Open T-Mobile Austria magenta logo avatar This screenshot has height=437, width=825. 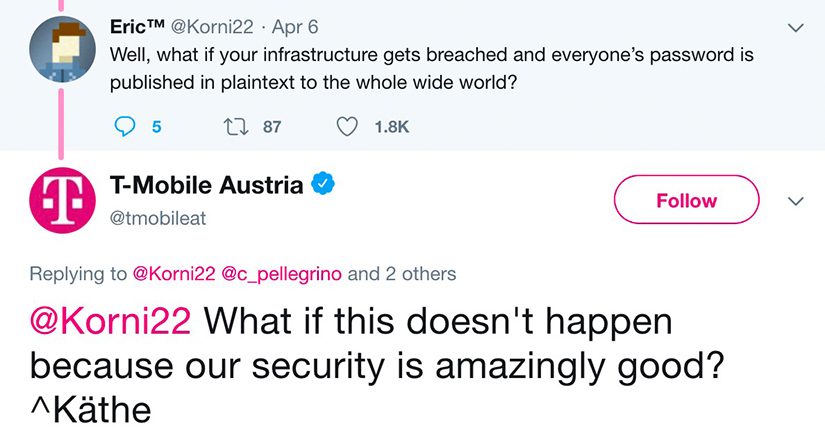(x=62, y=200)
